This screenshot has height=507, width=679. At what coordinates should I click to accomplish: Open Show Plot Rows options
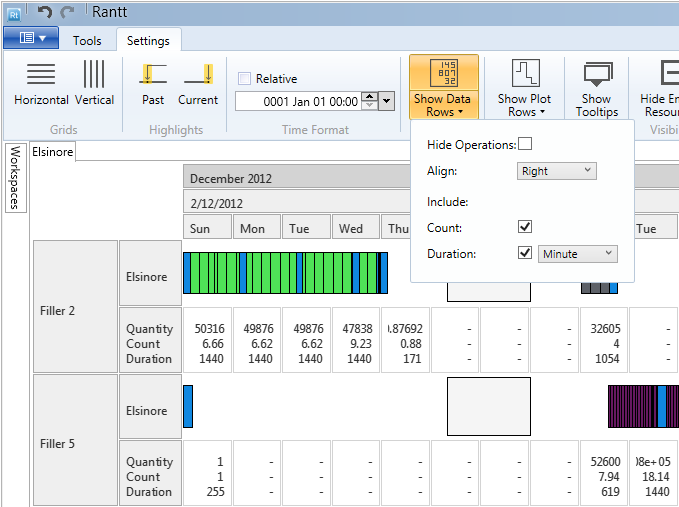click(524, 88)
